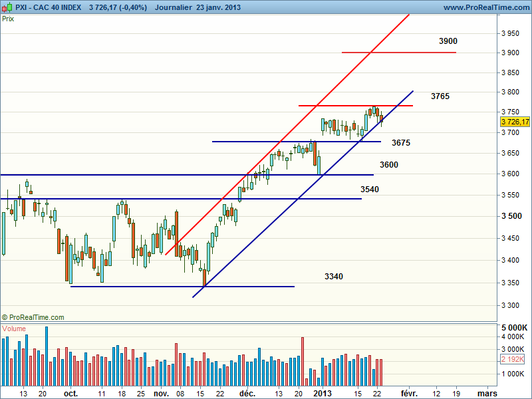Click the candlestick chart icon in the header
Screen dimensions: 532x399
[x=7, y=7]
